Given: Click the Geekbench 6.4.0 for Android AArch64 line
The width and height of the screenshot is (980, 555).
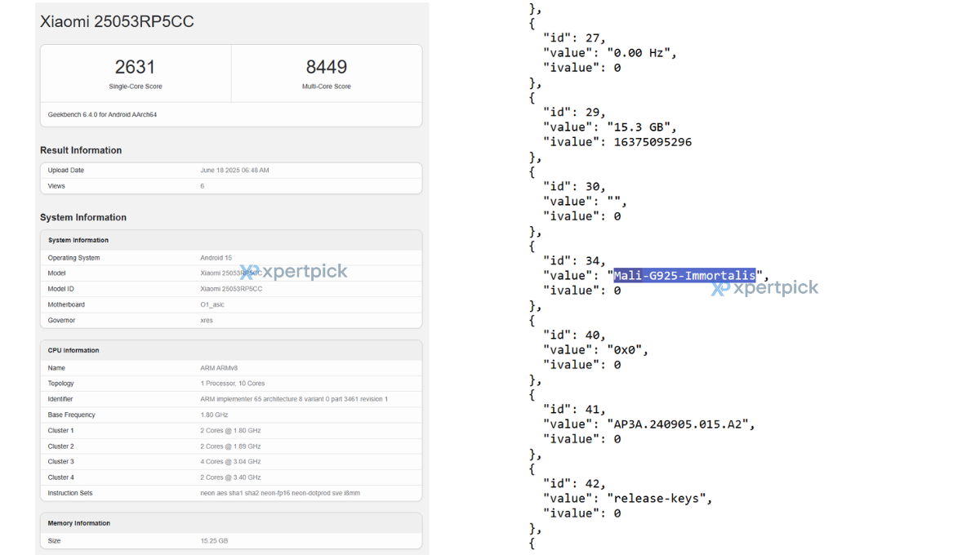Looking at the screenshot, I should point(102,114).
